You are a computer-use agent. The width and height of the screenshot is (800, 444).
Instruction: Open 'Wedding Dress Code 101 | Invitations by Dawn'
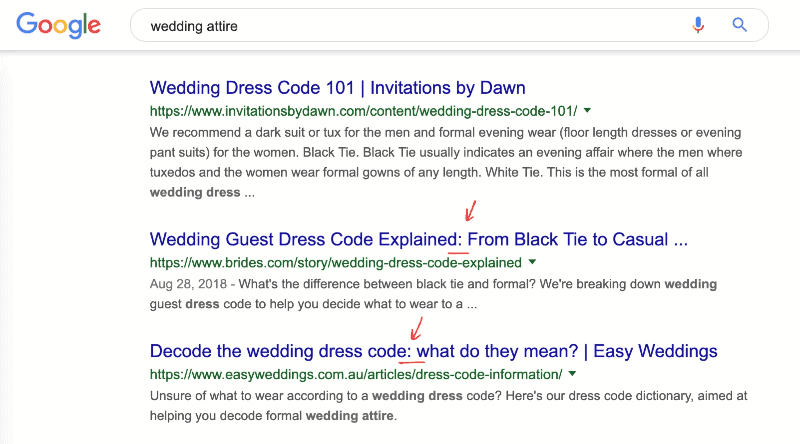[337, 88]
